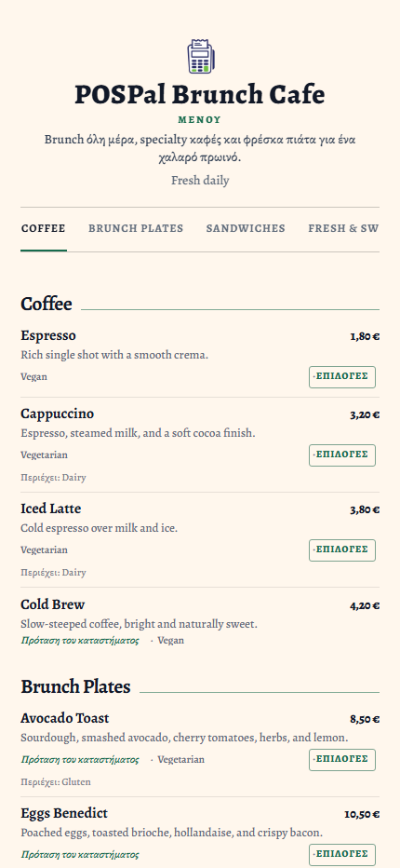Open ΕΠΙΛΟΓΕΣ options for Eggs Benedict
400x868 pixels.
(x=342, y=855)
